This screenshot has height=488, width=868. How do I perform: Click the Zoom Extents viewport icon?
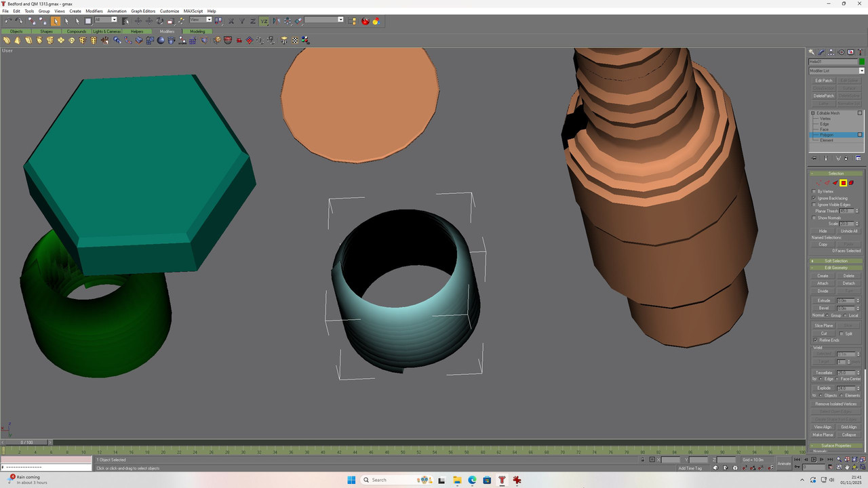(854, 460)
